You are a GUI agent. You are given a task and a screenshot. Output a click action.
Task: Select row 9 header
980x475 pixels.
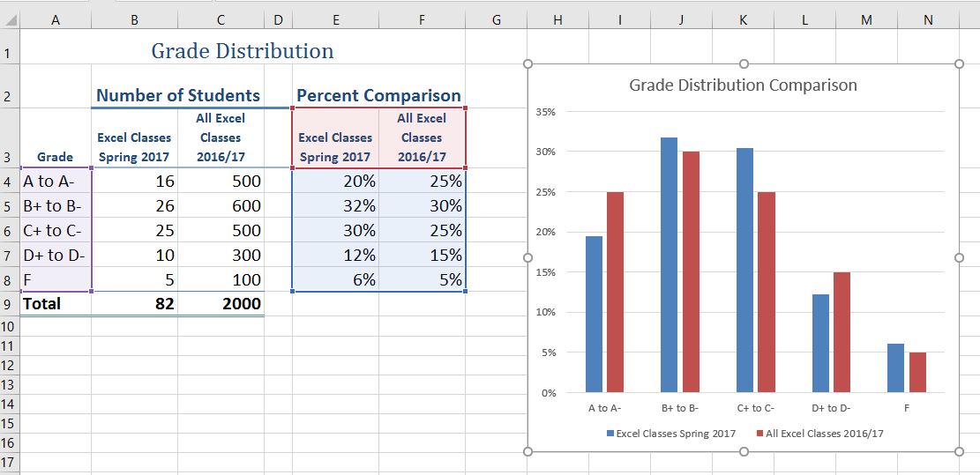pos(10,304)
